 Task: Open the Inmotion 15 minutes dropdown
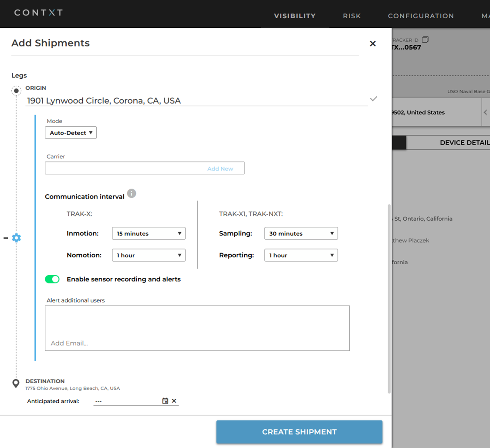pyautogui.click(x=149, y=233)
